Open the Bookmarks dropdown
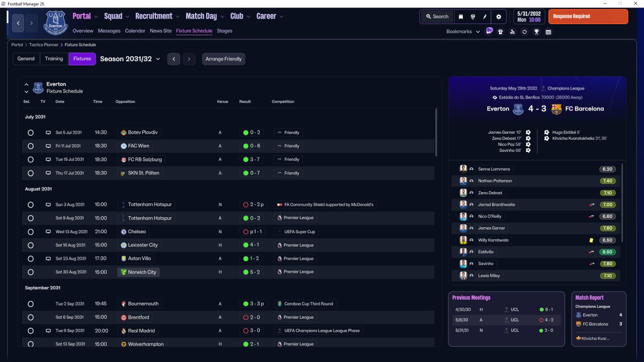 pyautogui.click(x=462, y=32)
